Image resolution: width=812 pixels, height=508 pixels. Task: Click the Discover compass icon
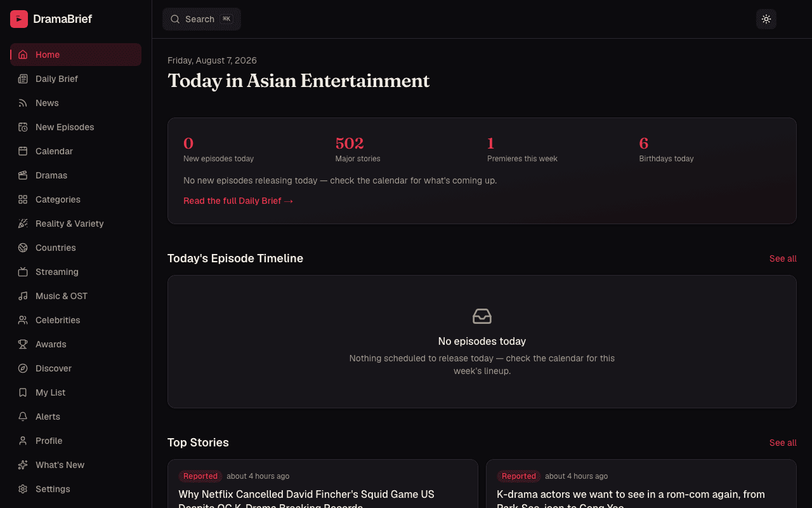[23, 368]
